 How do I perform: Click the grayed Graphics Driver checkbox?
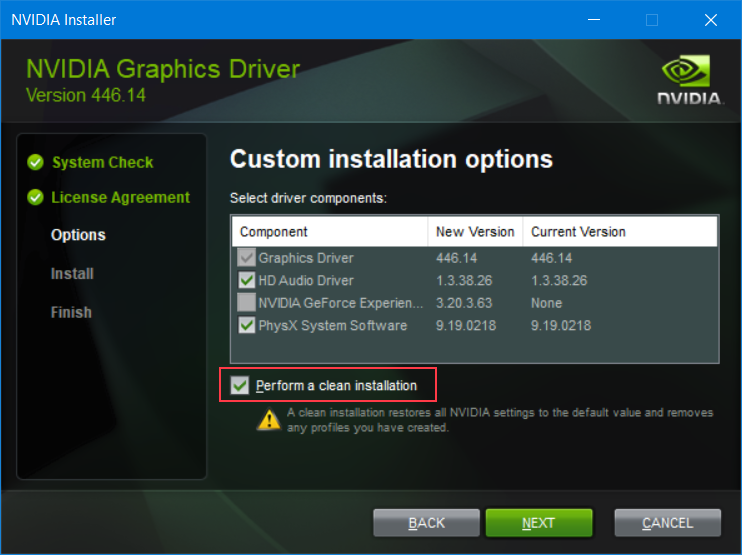pos(247,258)
